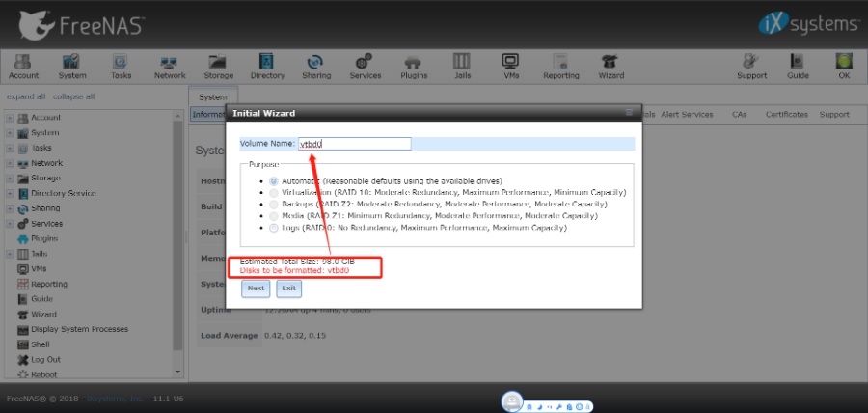This screenshot has height=413, width=868.
Task: Expand the Network node in sidebar
Action: click(x=10, y=163)
